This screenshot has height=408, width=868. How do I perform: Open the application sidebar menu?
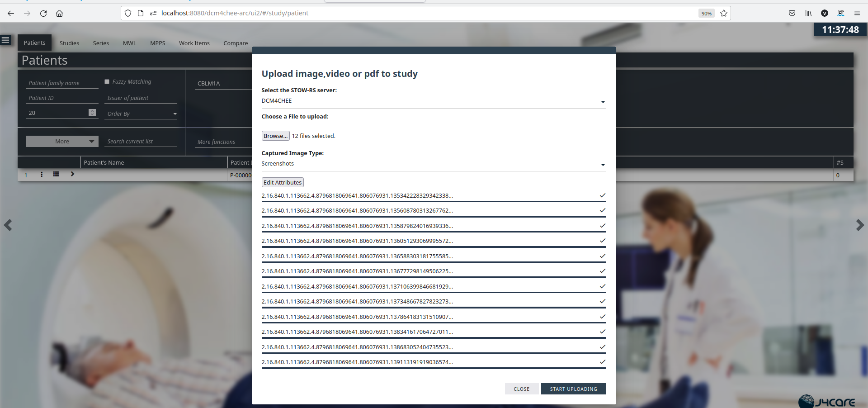click(x=5, y=40)
